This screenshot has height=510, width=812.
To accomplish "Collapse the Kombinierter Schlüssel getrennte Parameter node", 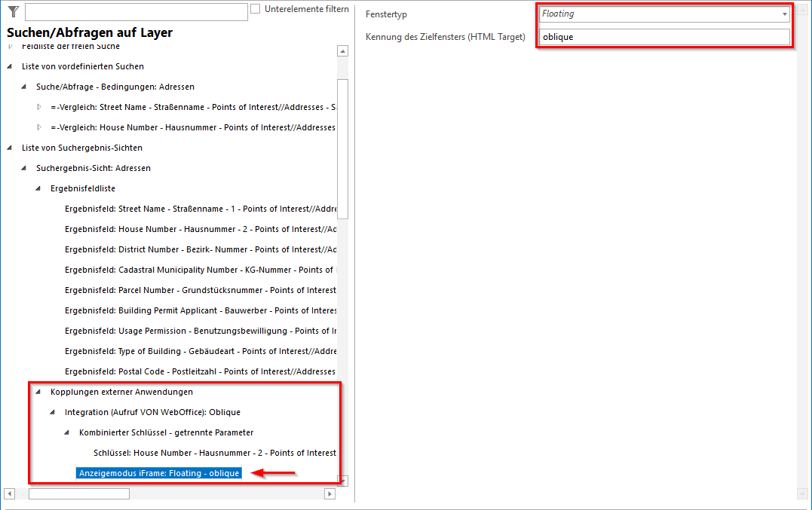I will tap(66, 432).
